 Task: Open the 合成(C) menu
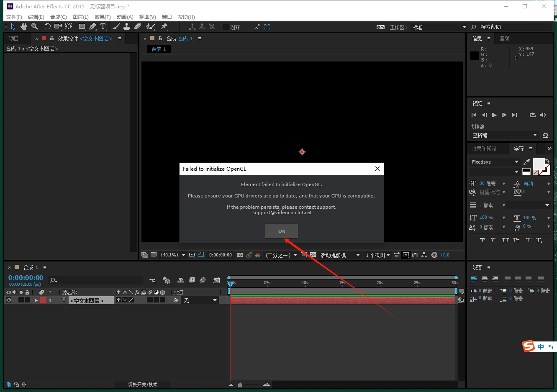click(x=58, y=17)
